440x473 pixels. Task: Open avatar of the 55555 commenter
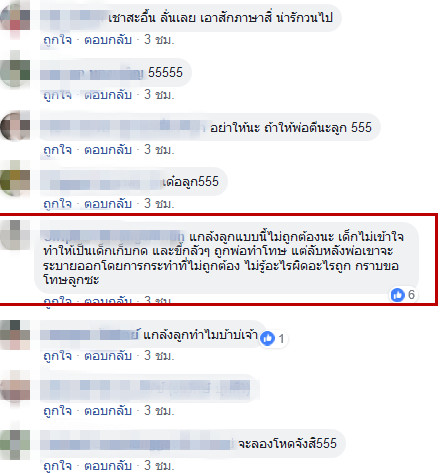(15, 70)
